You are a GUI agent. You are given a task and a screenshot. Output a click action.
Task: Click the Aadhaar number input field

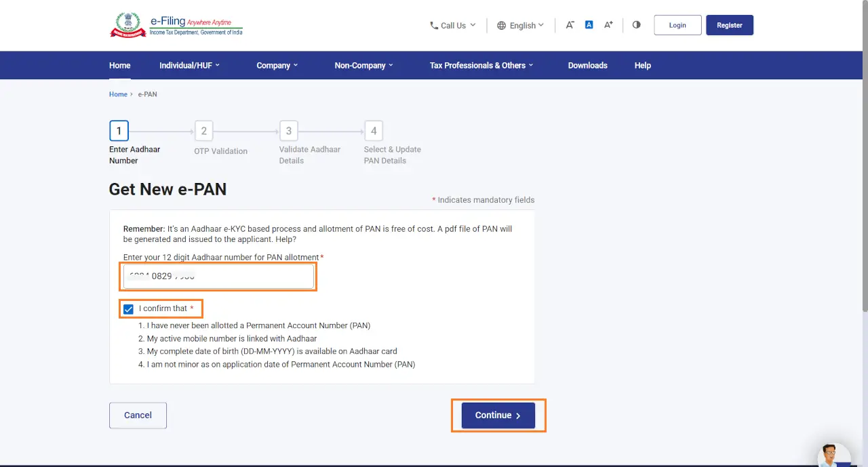coord(218,277)
